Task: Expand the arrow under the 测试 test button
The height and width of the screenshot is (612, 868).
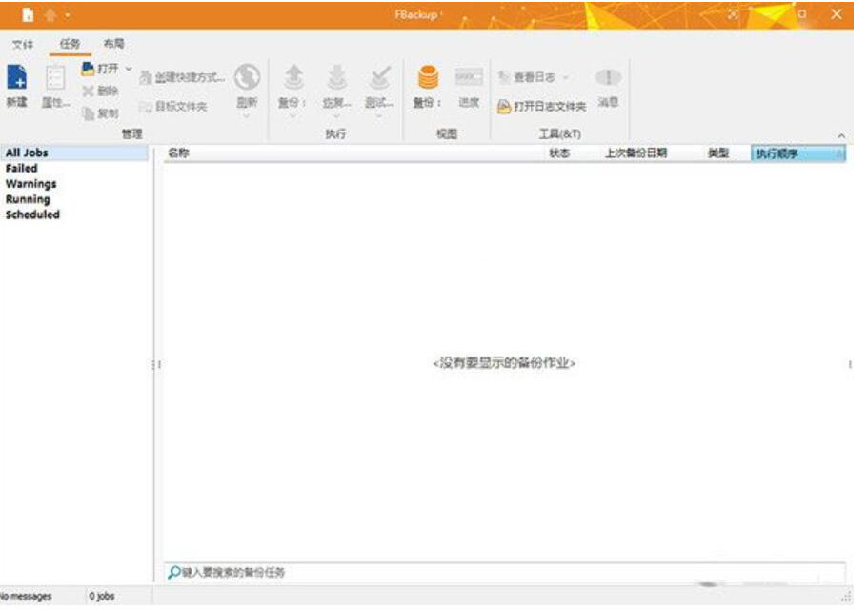Action: [x=379, y=116]
